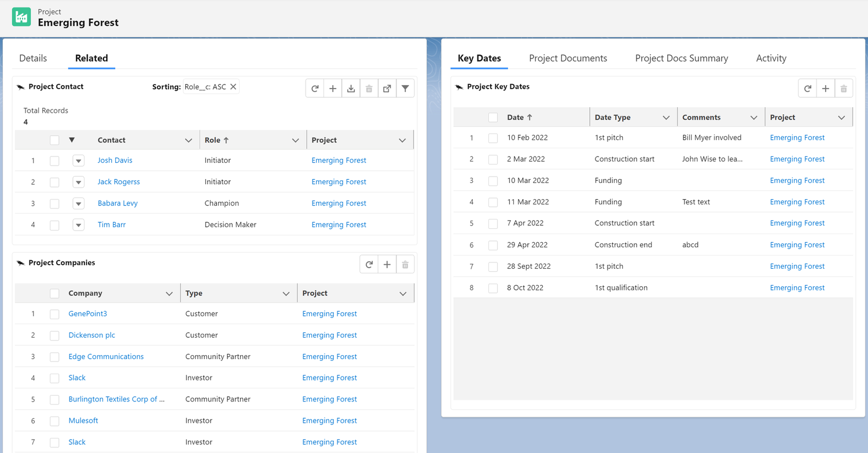Refresh the Project Companies list

pos(369,265)
